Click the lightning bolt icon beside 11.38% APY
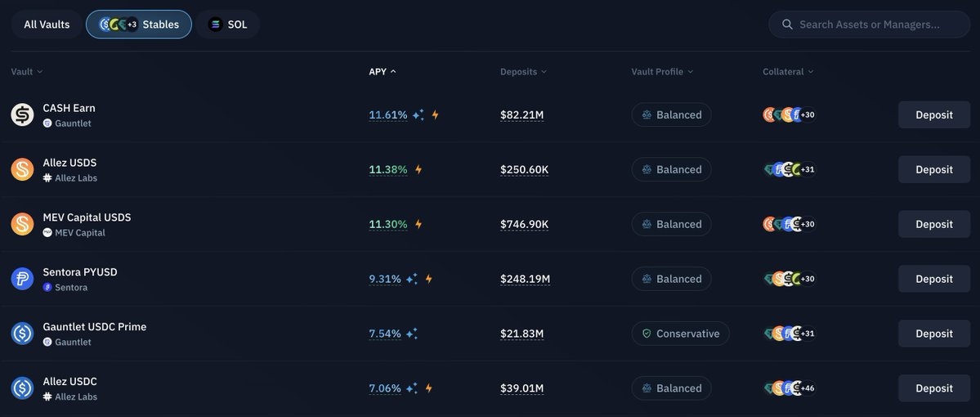 click(x=418, y=169)
